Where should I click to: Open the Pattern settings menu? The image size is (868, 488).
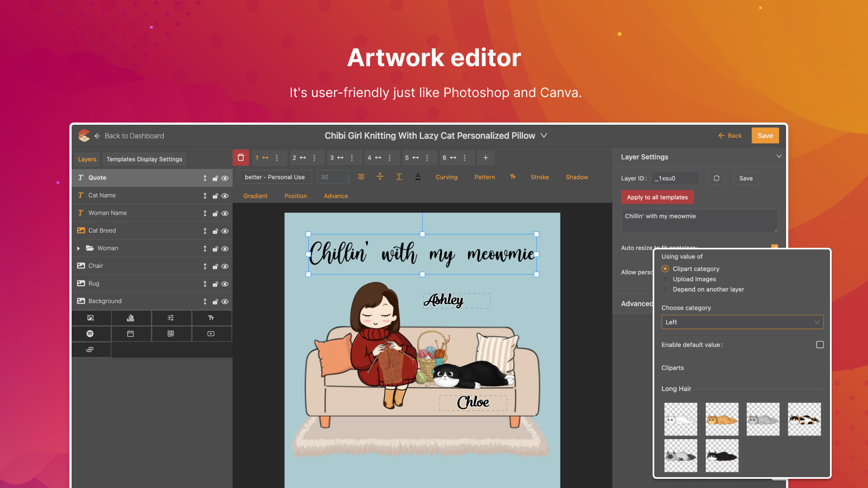point(484,177)
